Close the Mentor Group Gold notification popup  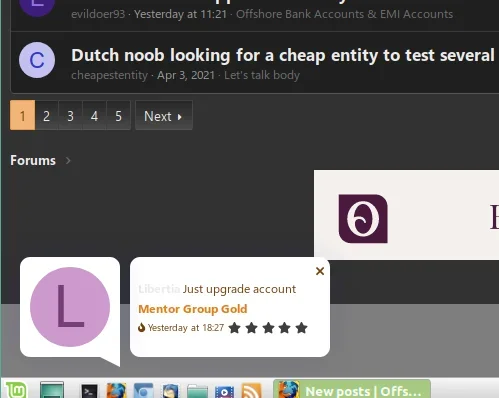320,271
